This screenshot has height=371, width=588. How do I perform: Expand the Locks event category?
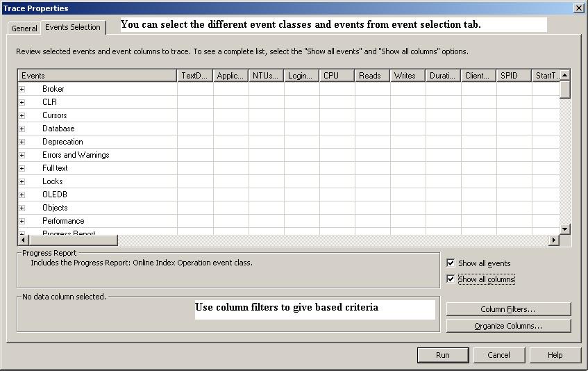click(22, 181)
